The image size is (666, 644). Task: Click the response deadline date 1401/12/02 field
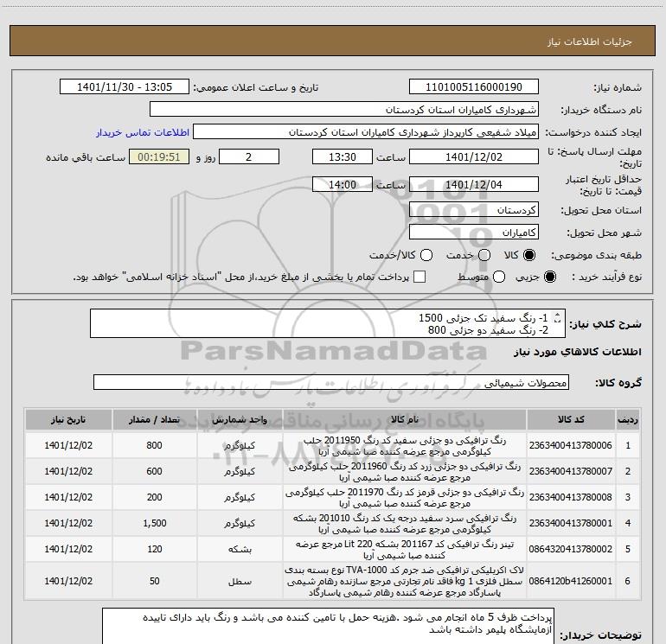click(x=474, y=156)
